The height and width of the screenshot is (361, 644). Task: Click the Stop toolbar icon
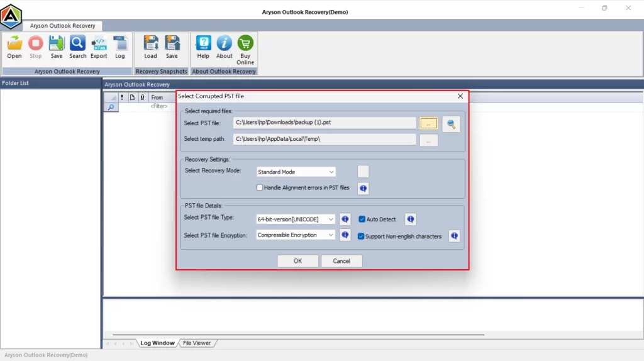point(36,47)
